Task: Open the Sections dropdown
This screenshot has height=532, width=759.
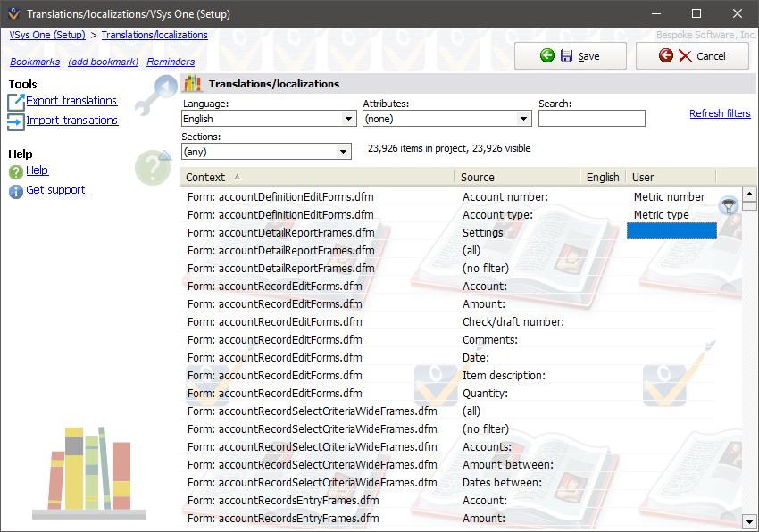Action: (x=344, y=152)
